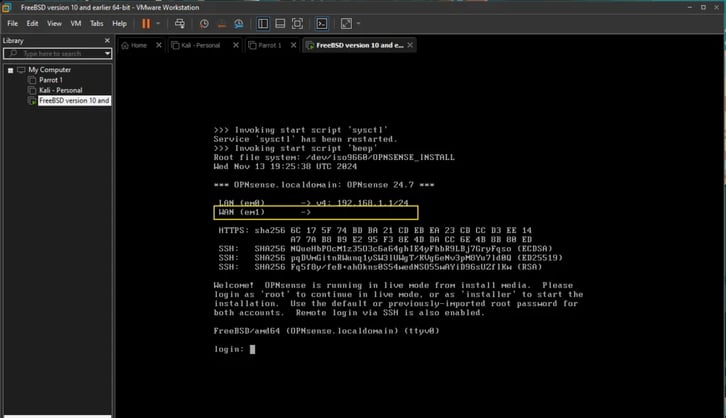
Task: Open the File menu
Action: point(13,24)
